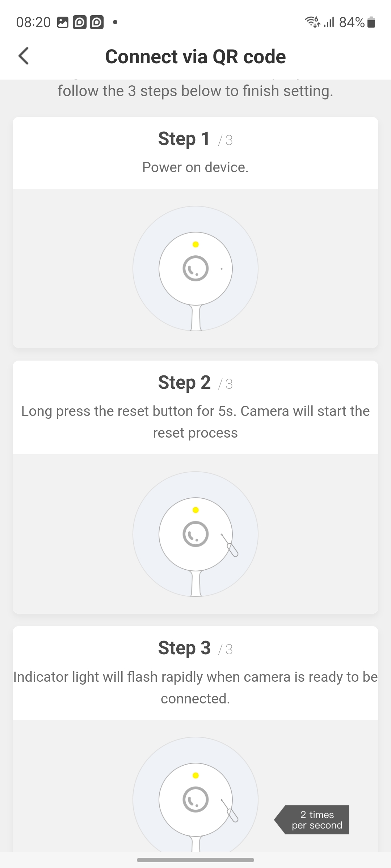
Task: Tap the cellular signal strength icon
Action: [329, 22]
